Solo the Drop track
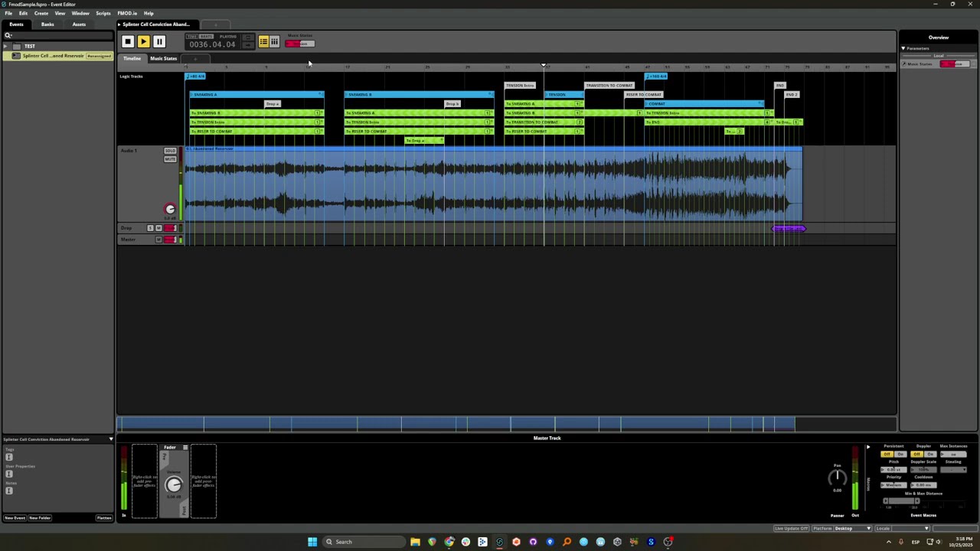 (x=151, y=228)
